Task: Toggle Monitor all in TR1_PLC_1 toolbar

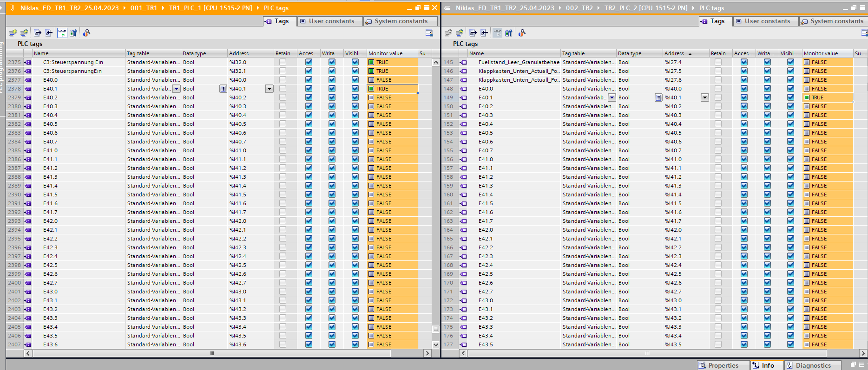Action: [62, 33]
